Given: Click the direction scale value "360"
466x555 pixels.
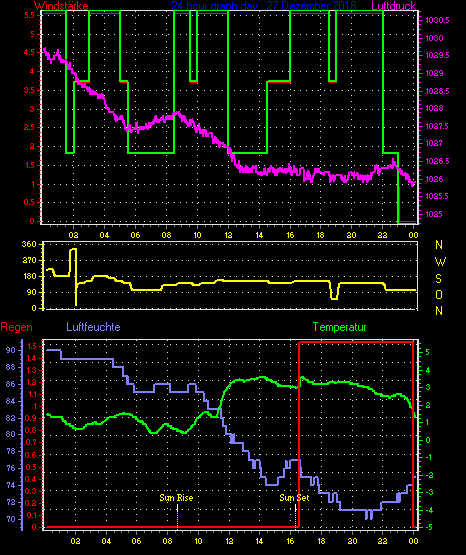Looking at the screenshot, I should [x=29, y=244].
